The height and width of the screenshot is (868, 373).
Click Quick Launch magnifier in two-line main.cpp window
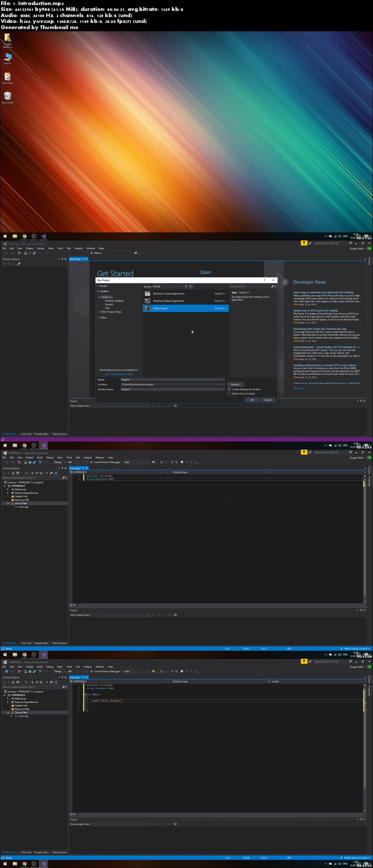[350, 452]
